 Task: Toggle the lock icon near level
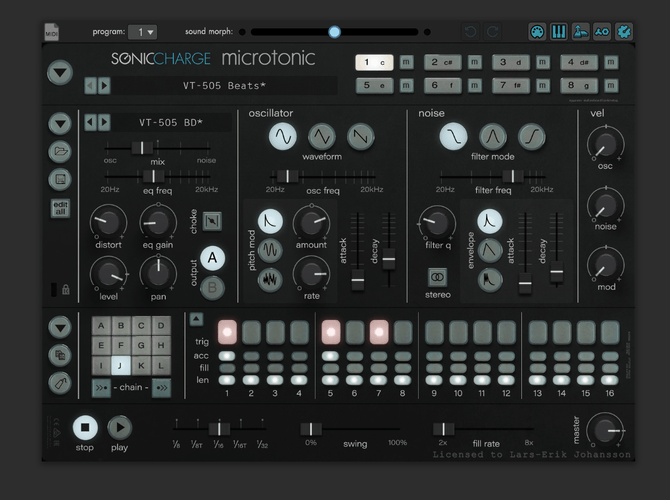tap(66, 290)
